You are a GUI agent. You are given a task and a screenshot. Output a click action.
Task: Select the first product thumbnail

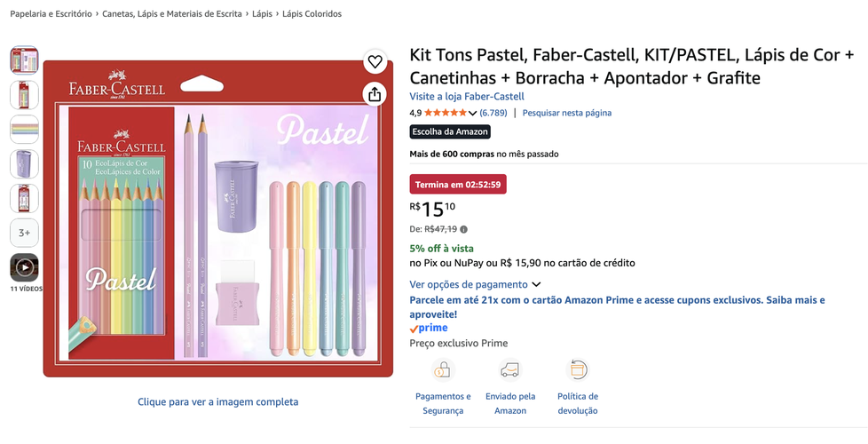pyautogui.click(x=24, y=60)
